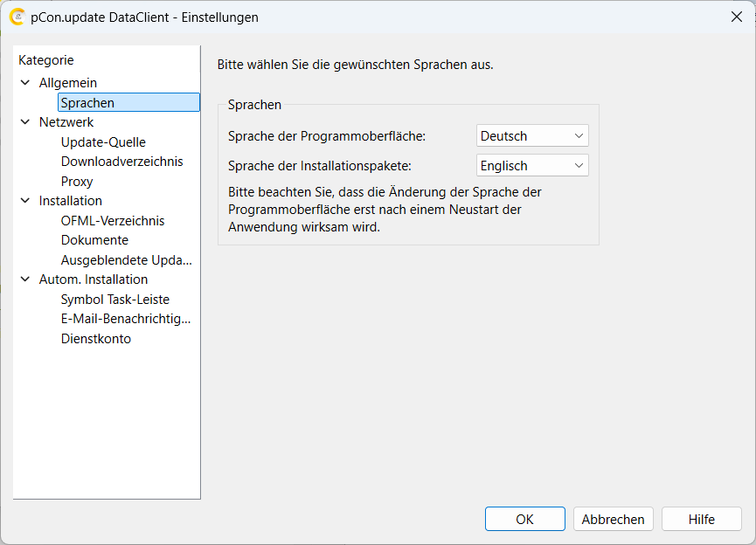756x545 pixels.
Task: Open the Dienstkonto settings page
Action: (96, 339)
